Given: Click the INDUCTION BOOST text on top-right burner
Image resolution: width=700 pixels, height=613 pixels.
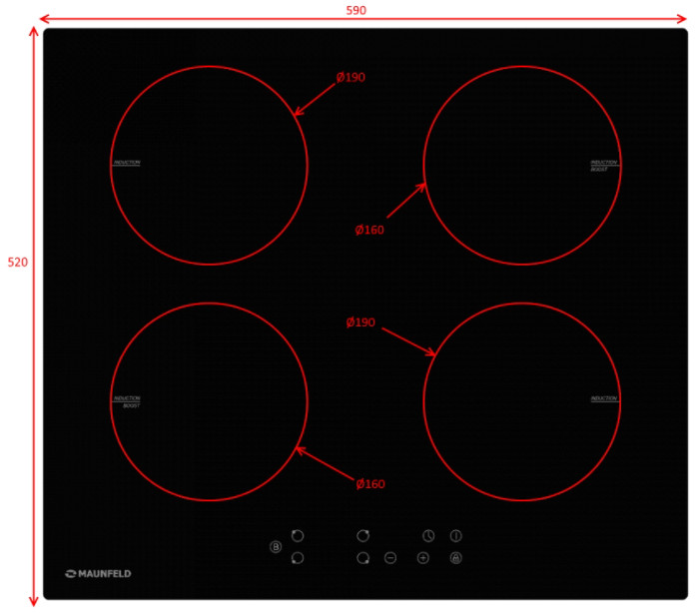Looking at the screenshot, I should coord(603,165).
